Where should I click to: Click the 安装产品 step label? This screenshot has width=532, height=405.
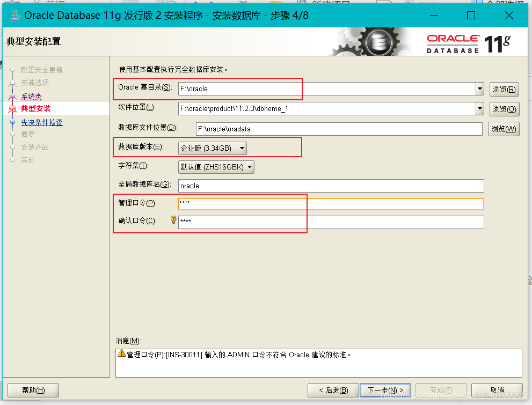click(35, 147)
